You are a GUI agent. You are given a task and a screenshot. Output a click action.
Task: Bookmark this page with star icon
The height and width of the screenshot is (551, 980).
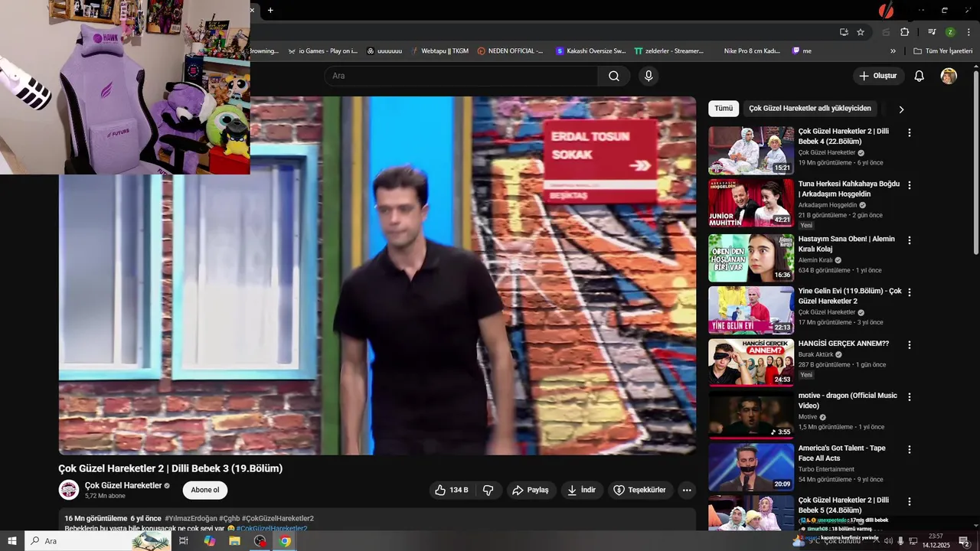coord(861,32)
